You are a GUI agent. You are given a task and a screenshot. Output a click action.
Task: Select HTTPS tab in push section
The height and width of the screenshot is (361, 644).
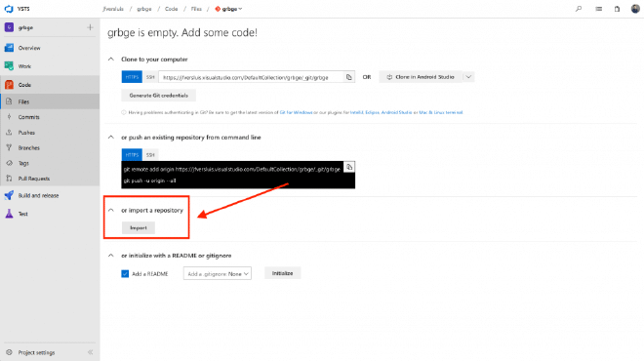point(132,155)
